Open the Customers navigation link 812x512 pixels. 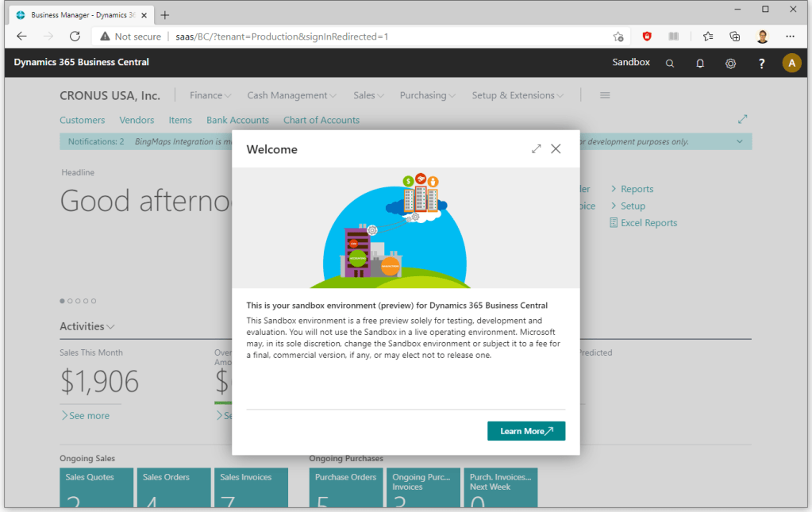(x=82, y=120)
